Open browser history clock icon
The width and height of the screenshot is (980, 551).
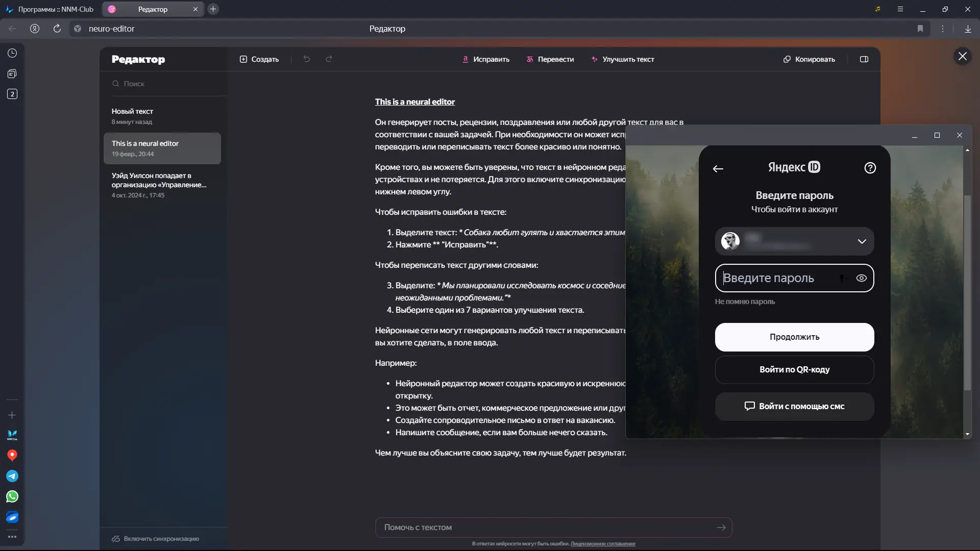pyautogui.click(x=12, y=53)
